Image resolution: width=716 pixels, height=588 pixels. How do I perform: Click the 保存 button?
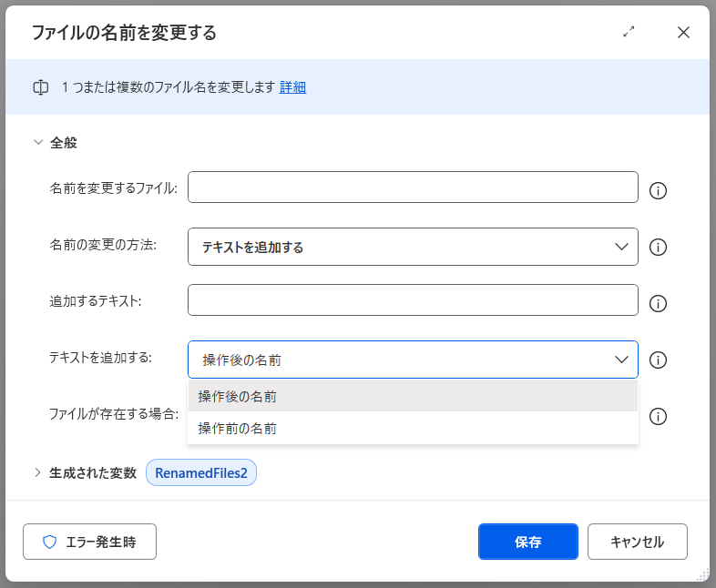[x=527, y=542]
